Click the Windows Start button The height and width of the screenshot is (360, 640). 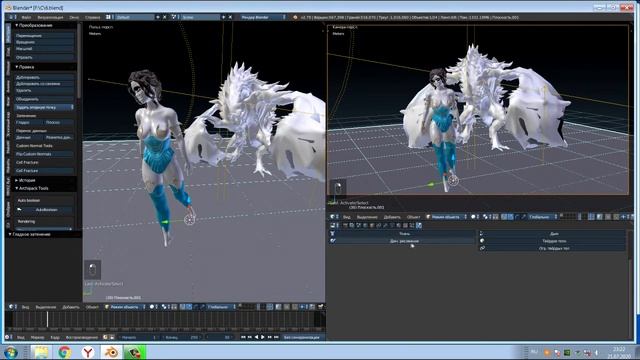[11, 352]
